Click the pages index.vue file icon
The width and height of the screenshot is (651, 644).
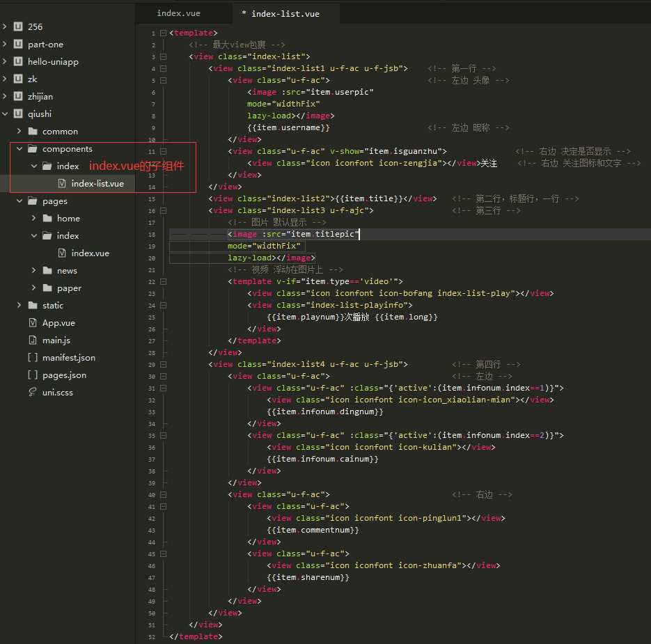[62, 253]
